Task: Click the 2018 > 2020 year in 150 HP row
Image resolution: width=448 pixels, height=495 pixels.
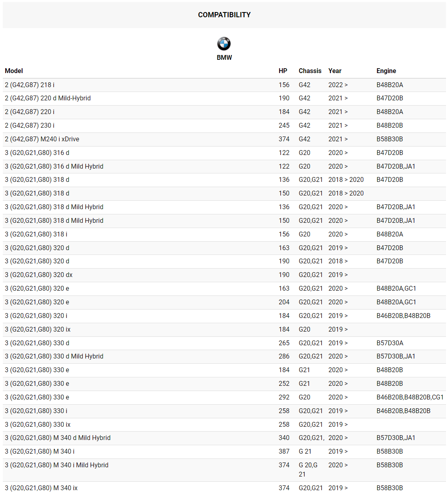Action: (x=346, y=193)
